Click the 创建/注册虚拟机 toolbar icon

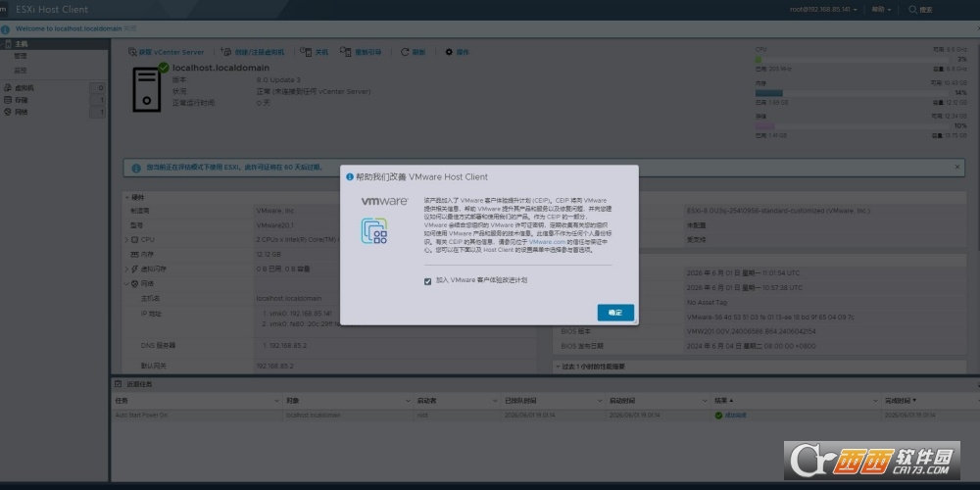click(x=226, y=52)
